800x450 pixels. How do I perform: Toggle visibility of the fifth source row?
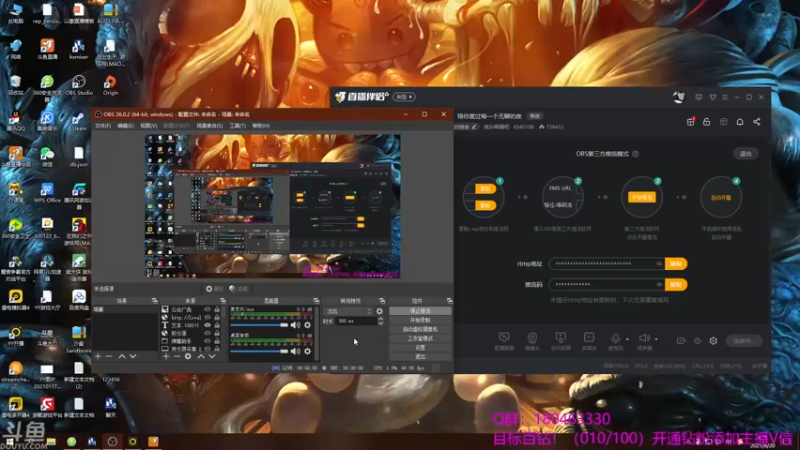tap(207, 341)
